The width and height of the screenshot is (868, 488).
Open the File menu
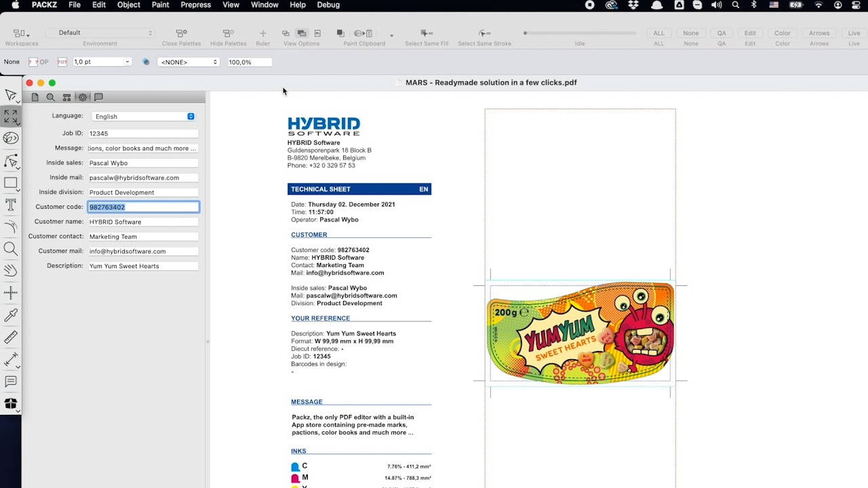(75, 5)
